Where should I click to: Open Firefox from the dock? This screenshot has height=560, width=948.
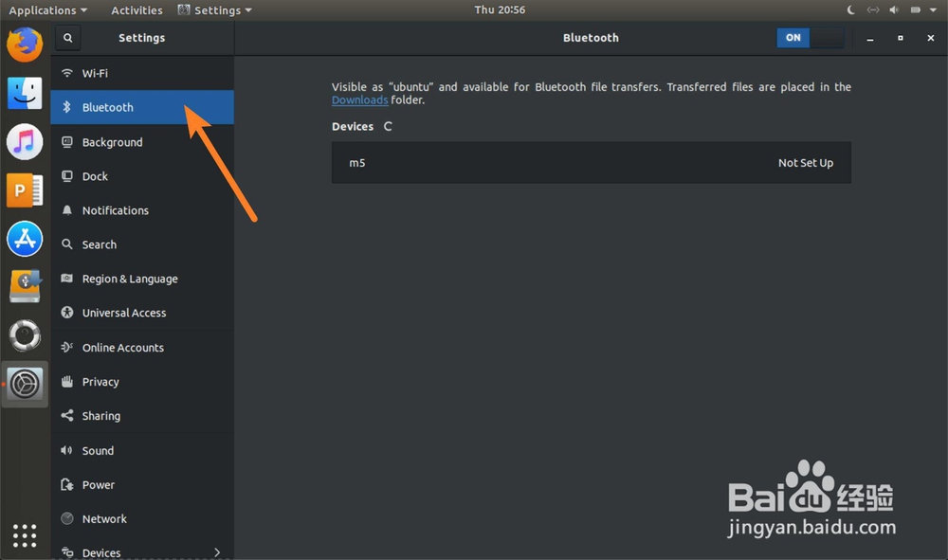point(25,45)
